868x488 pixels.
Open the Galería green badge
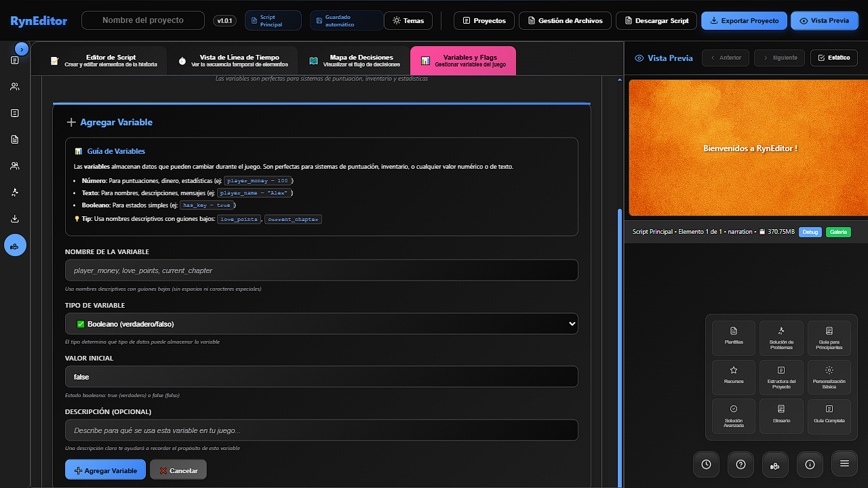coord(838,232)
